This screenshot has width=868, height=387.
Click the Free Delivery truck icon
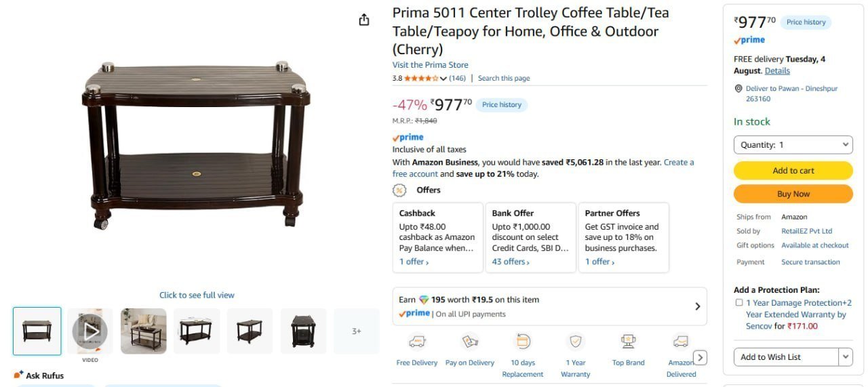(416, 342)
